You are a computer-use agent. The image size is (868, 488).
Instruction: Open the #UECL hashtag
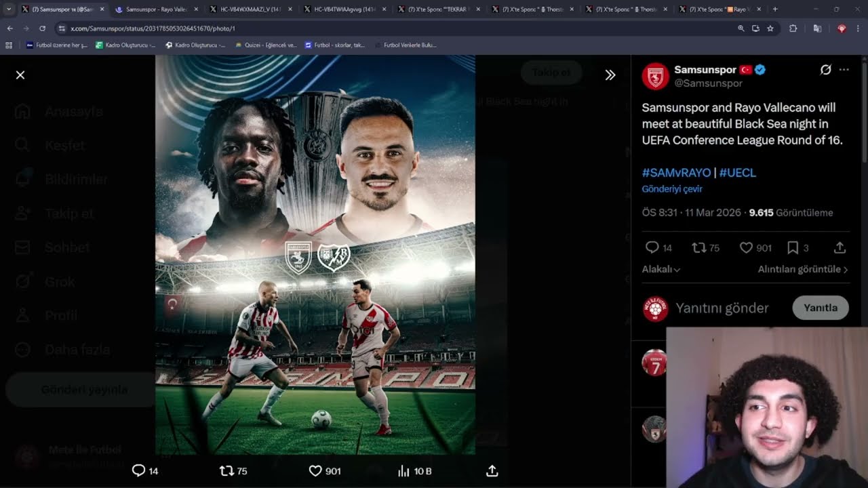click(x=738, y=173)
